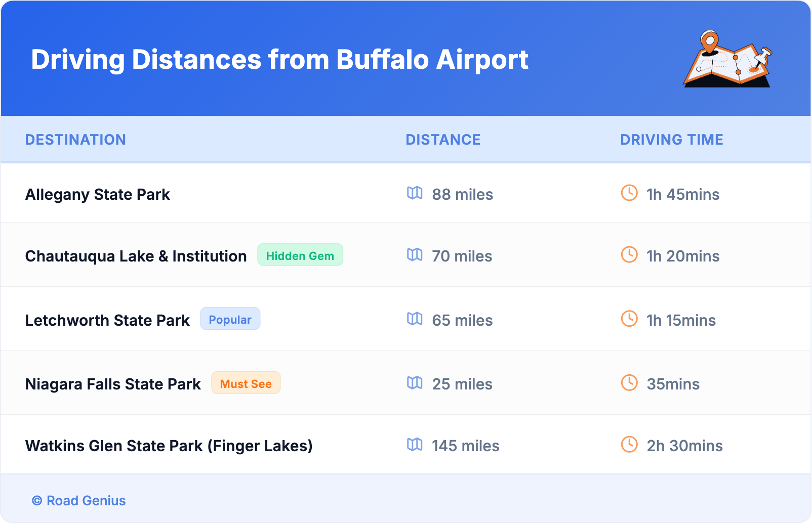
Task: Click Niagara Falls State Park name
Action: (x=113, y=384)
